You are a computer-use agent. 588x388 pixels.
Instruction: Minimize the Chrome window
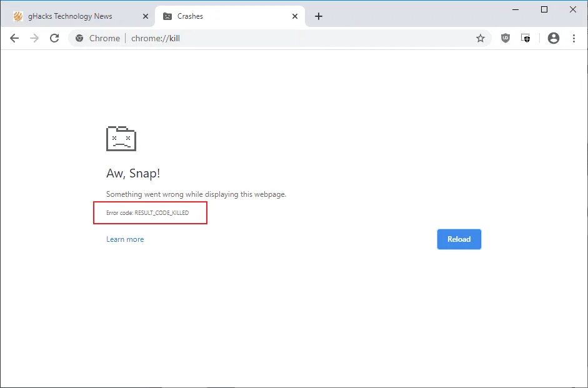click(x=516, y=9)
